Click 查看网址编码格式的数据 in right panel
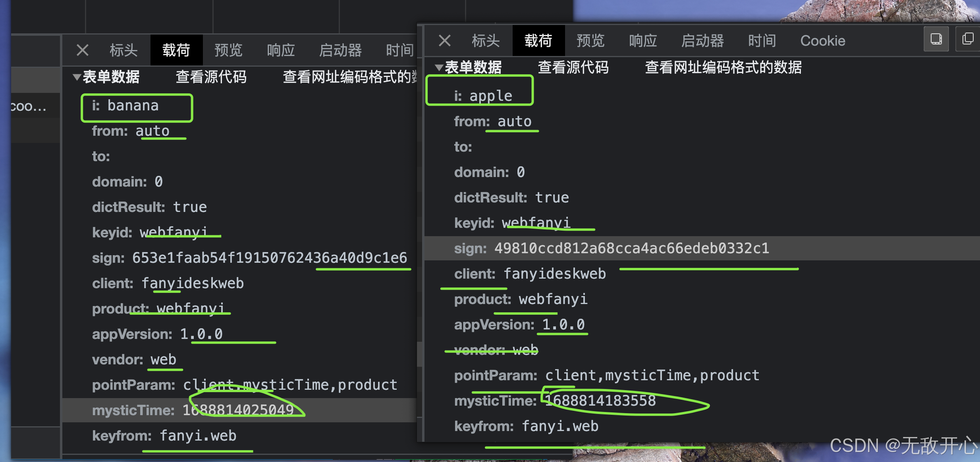This screenshot has height=462, width=980. point(723,67)
